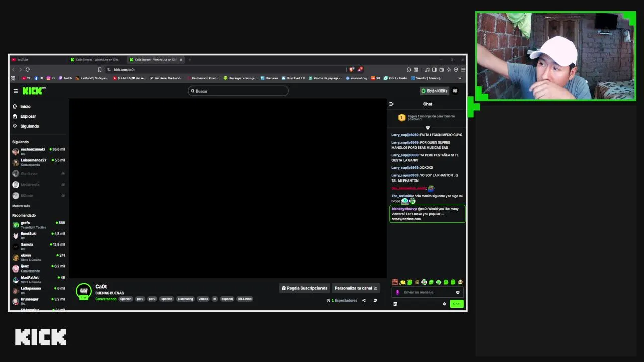Open the Download It bookmark
Viewport: 644px width, 362px height.
point(293,78)
